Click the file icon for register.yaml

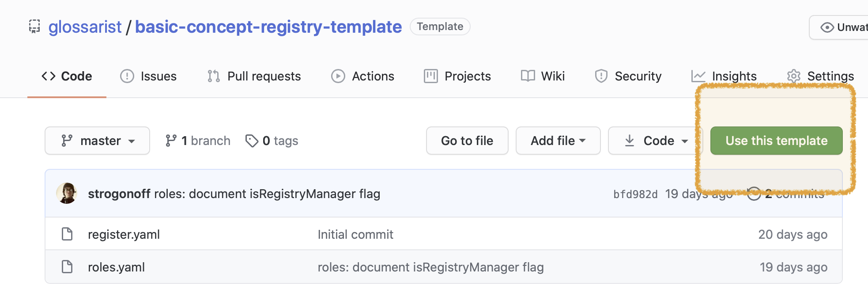67,234
